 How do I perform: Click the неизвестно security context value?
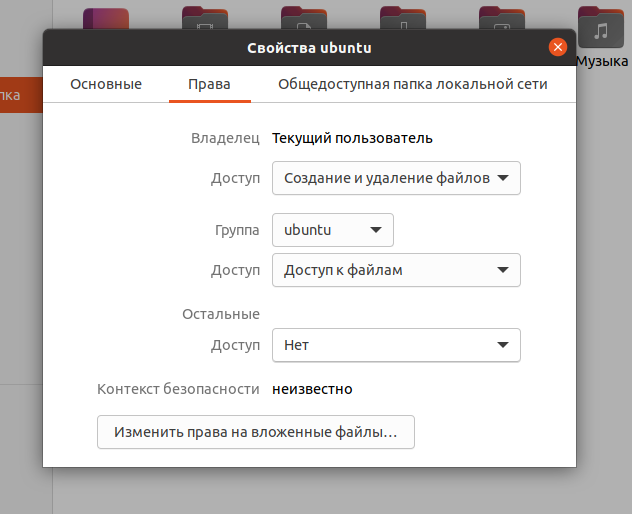click(x=312, y=389)
